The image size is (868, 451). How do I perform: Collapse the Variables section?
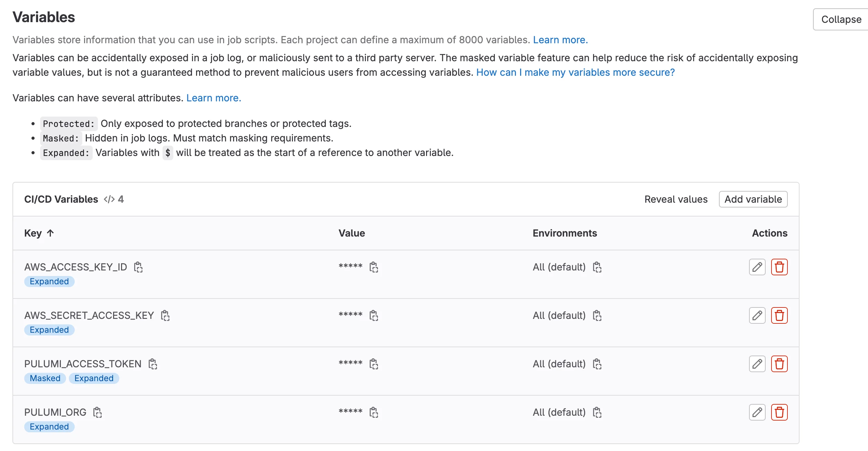(x=841, y=19)
